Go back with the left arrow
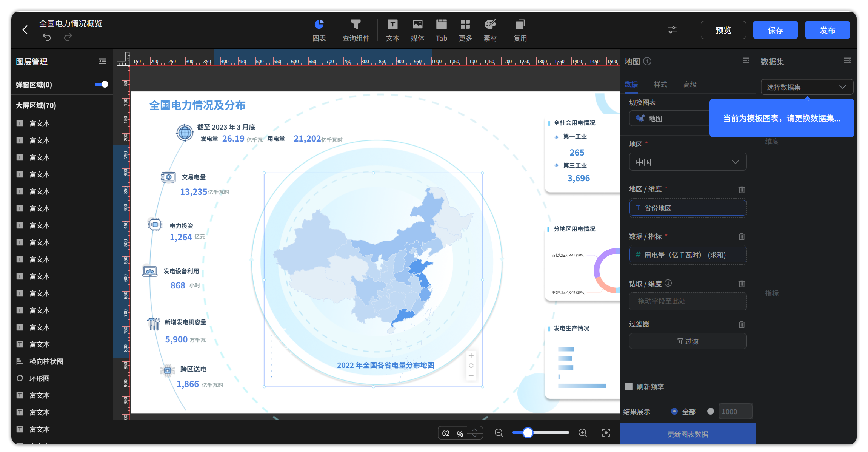The height and width of the screenshot is (452, 868). (25, 30)
